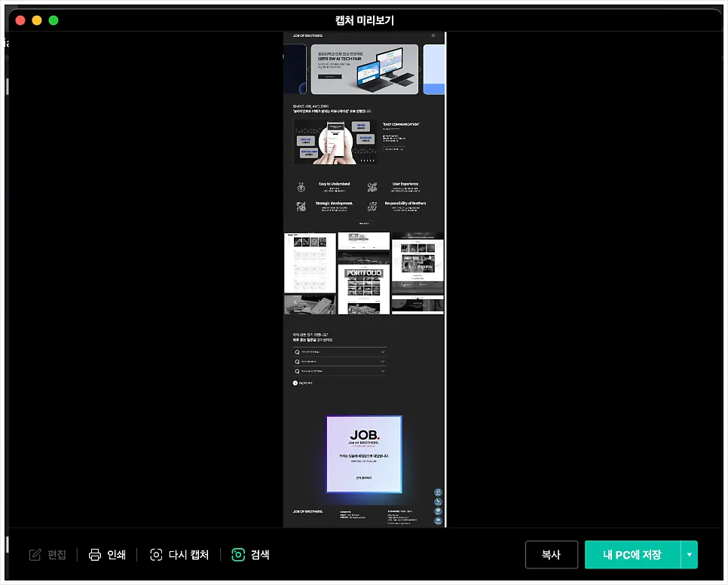Minimize the capture preview window
Screen dimensions: 728x585
[x=37, y=20]
